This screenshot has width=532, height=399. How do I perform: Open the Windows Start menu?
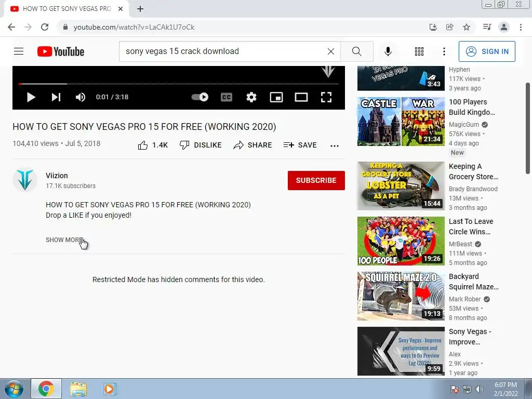point(14,389)
